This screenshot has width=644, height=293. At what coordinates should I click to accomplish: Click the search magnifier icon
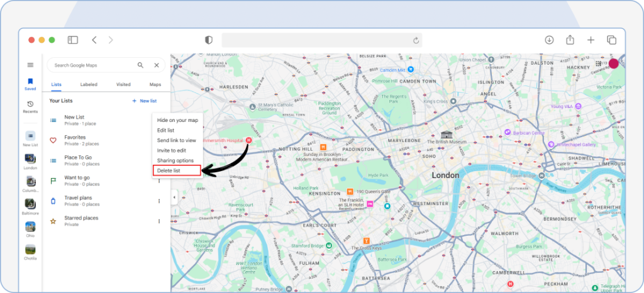click(140, 65)
